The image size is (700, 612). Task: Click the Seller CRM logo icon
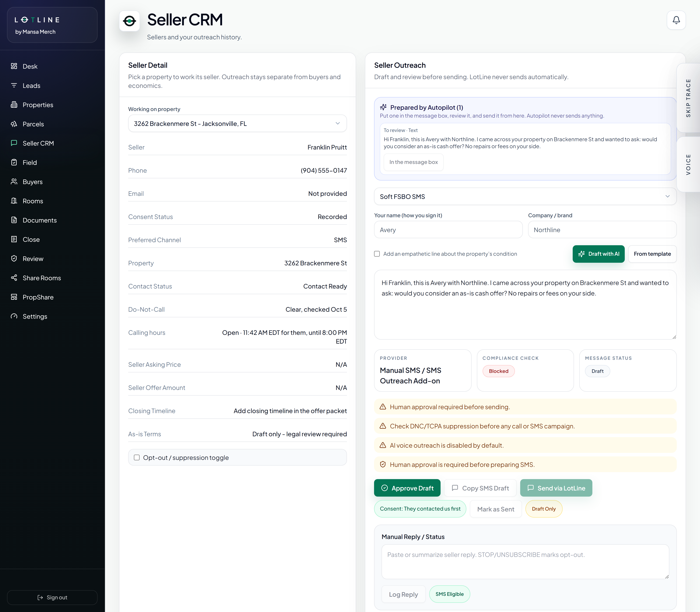tap(129, 21)
